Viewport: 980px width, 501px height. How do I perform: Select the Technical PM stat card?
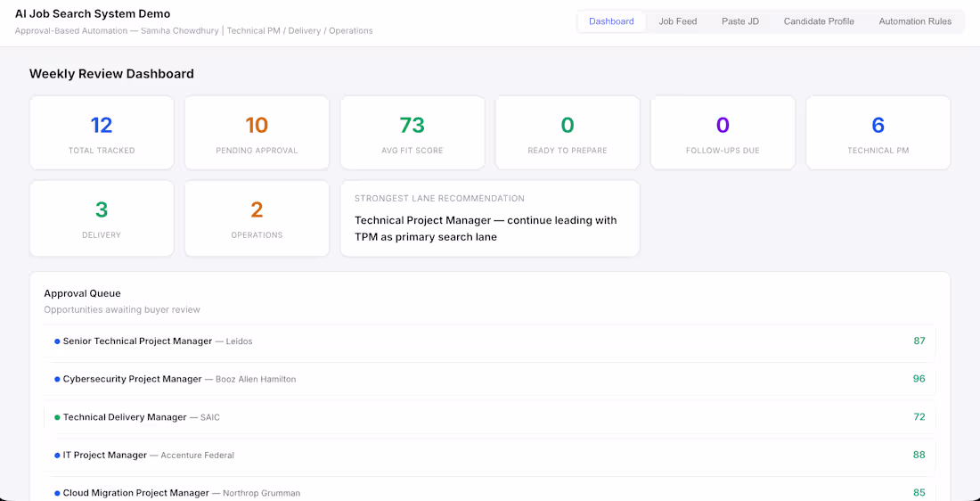point(878,133)
